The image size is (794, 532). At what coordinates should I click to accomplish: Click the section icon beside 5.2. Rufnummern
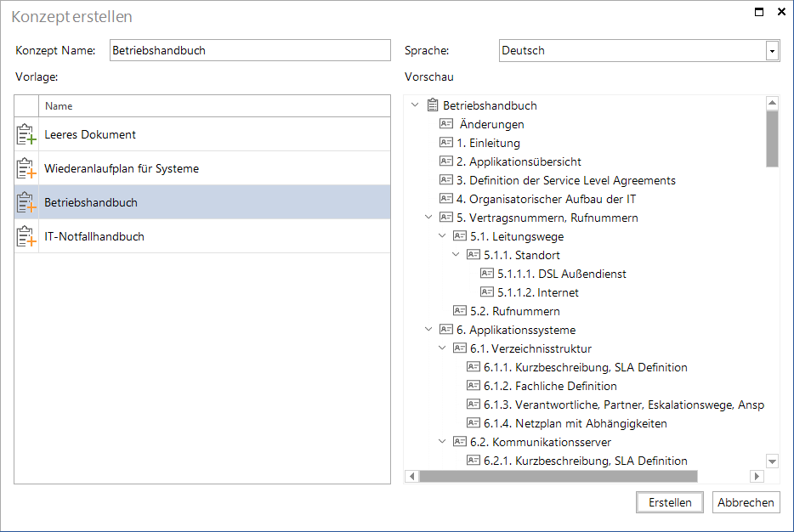pos(460,311)
